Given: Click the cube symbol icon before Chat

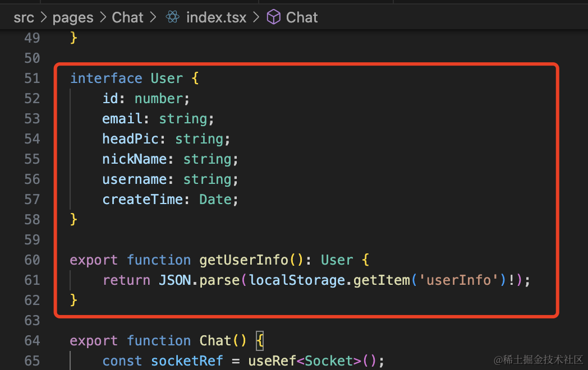Looking at the screenshot, I should coord(273,17).
